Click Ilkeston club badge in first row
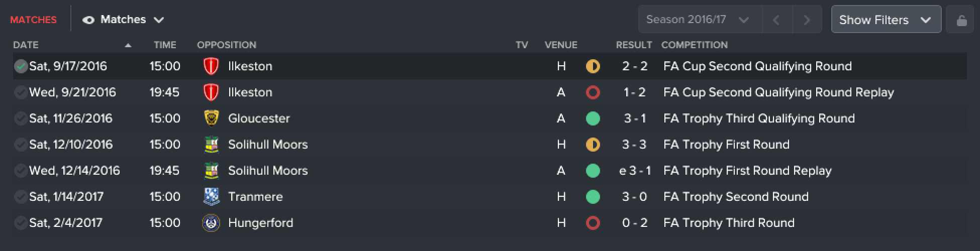The image size is (980, 251). click(x=211, y=66)
